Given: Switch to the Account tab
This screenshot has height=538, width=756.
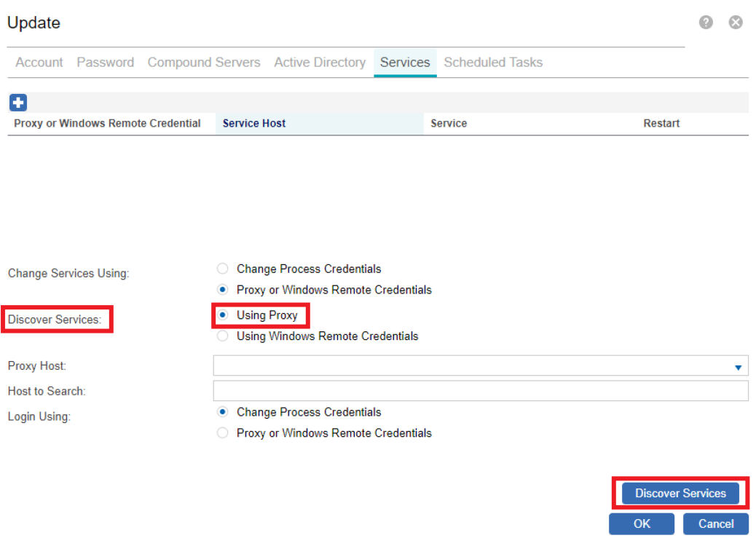Looking at the screenshot, I should [x=39, y=63].
